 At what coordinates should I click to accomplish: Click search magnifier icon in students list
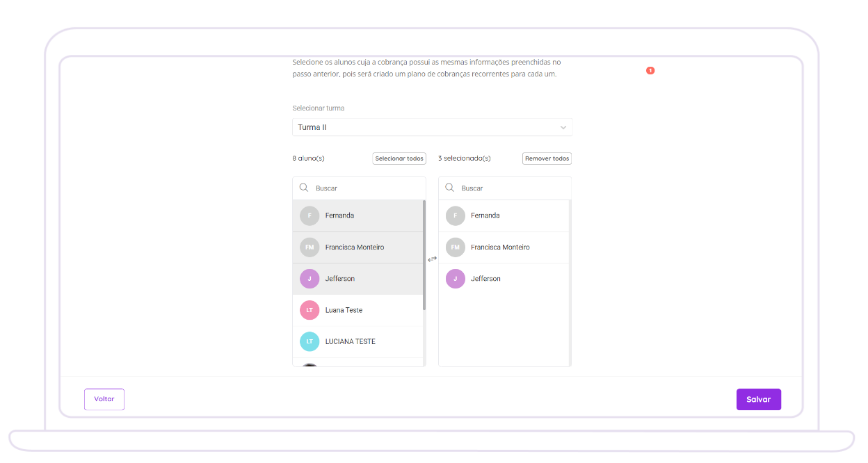(x=304, y=188)
